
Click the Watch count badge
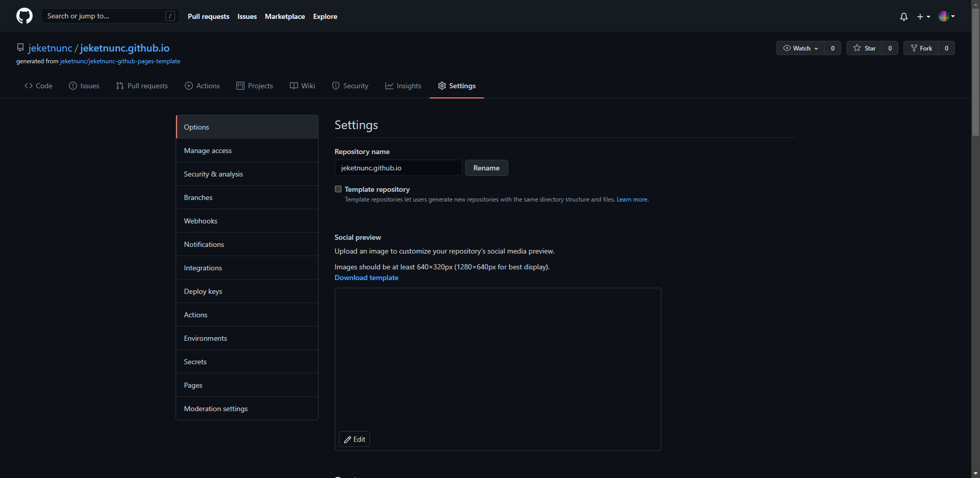(x=832, y=48)
